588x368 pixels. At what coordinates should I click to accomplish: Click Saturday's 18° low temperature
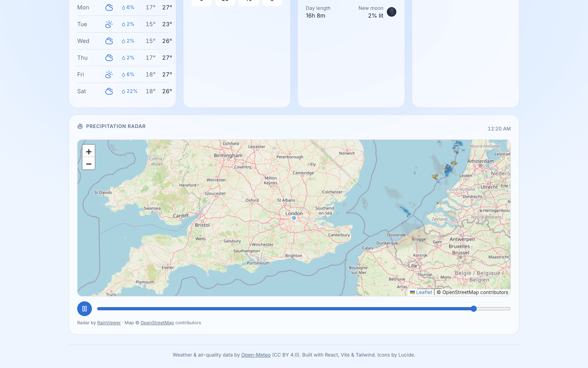(150, 91)
